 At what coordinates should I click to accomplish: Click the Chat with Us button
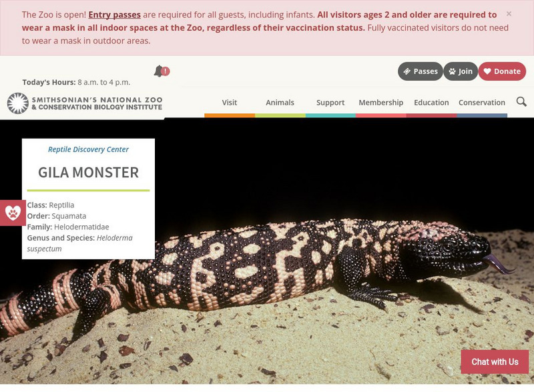[x=495, y=362]
